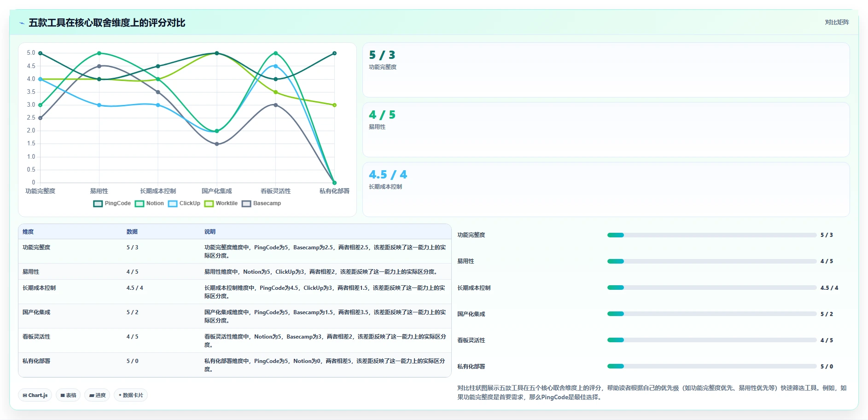Click the 5 / 2 value beside progress bar
The height and width of the screenshot is (420, 868).
click(827, 314)
